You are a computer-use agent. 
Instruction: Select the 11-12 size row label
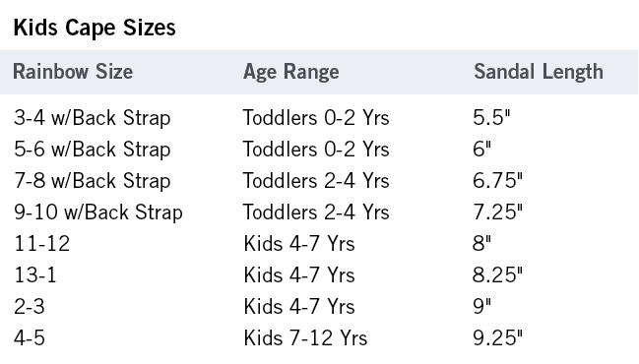click(42, 243)
